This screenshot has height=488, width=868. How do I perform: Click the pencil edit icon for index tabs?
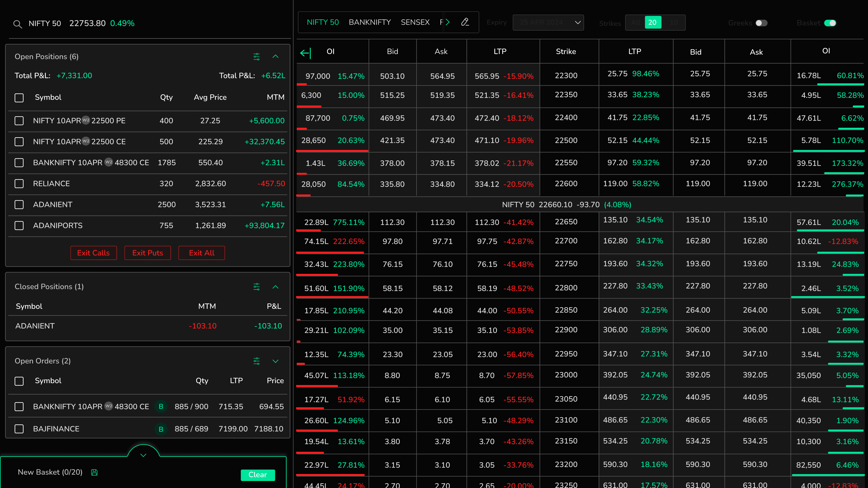tap(465, 22)
